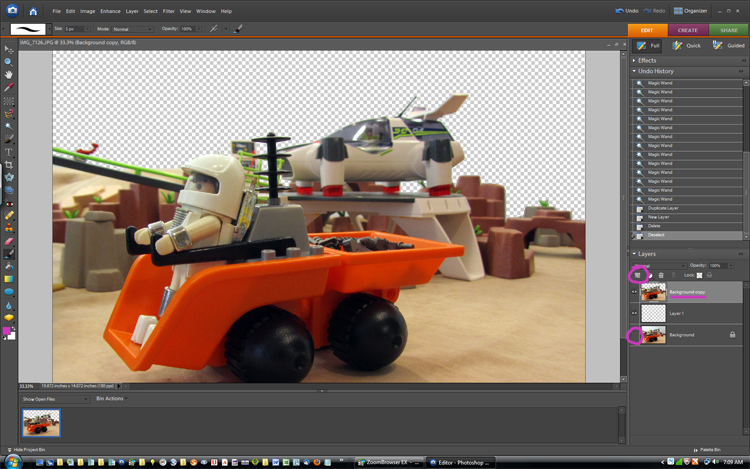Pick the Hand tool

(x=9, y=75)
